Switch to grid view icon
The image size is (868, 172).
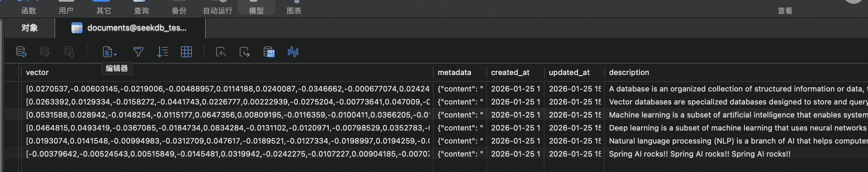[186, 52]
